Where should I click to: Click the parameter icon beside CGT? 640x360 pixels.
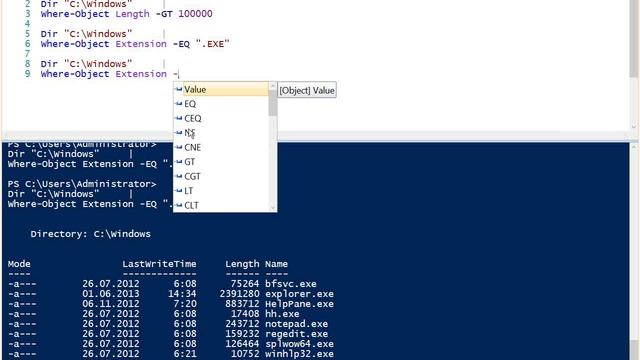coord(178,176)
